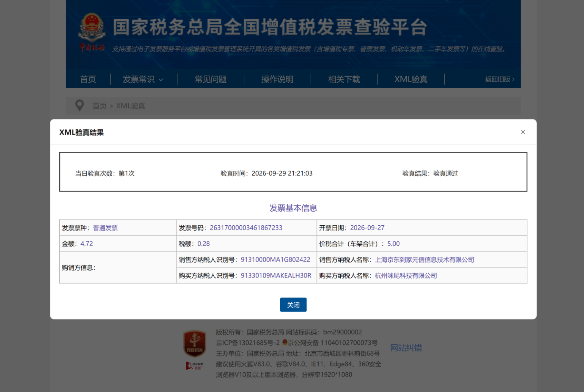Click the 发票基本信息 heading
This screenshot has width=584, height=392.
tap(293, 208)
